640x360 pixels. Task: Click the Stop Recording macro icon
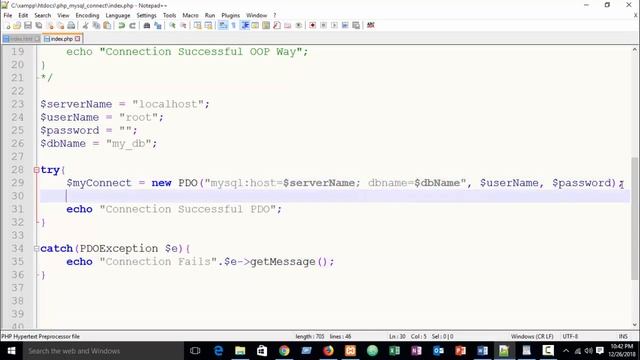(x=323, y=25)
